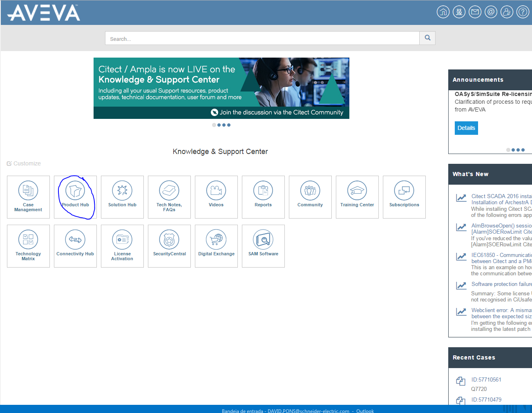This screenshot has height=413, width=532.
Task: Click the question mark help icon
Action: (x=523, y=12)
